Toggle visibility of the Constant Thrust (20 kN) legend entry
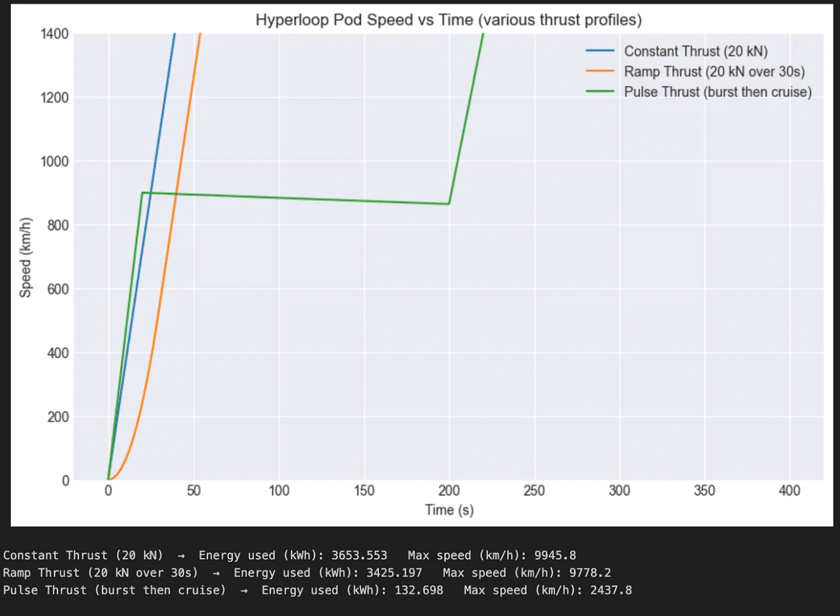This screenshot has width=840, height=616. coord(695,51)
